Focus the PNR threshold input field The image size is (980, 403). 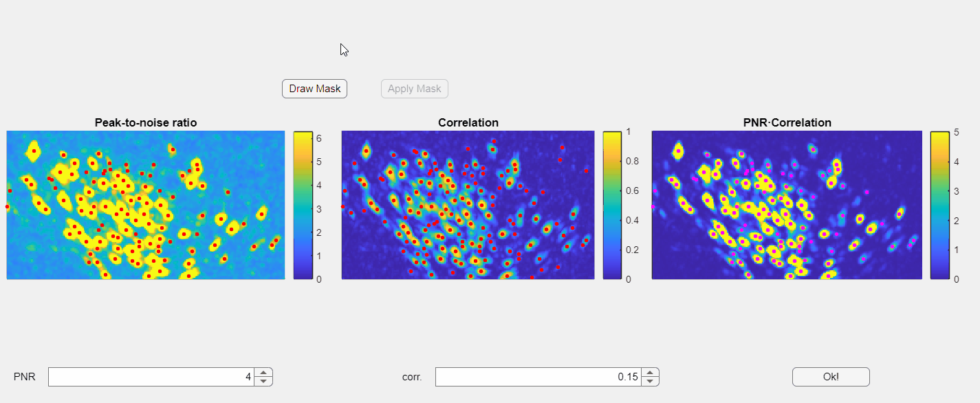[x=151, y=377]
